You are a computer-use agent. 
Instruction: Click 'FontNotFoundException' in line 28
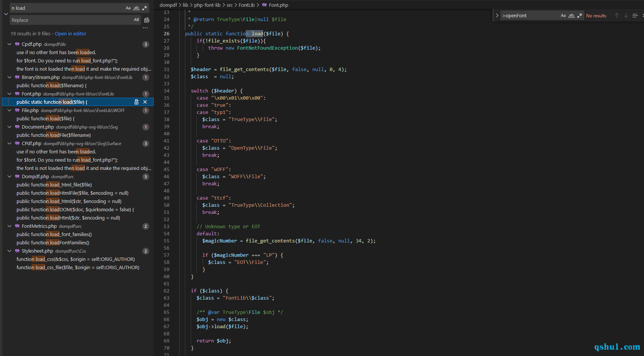coord(268,48)
